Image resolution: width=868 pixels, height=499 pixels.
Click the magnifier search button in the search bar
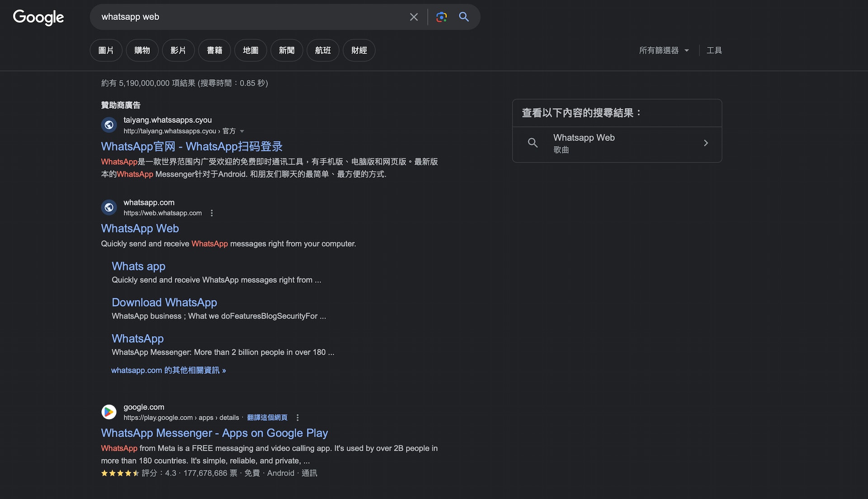coord(464,17)
